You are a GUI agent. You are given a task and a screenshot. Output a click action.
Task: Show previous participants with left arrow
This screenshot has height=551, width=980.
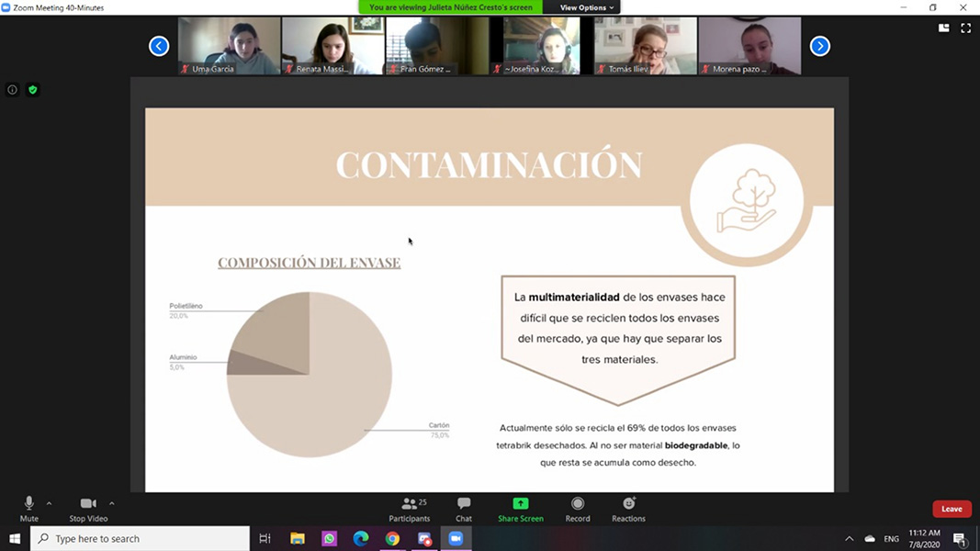159,46
